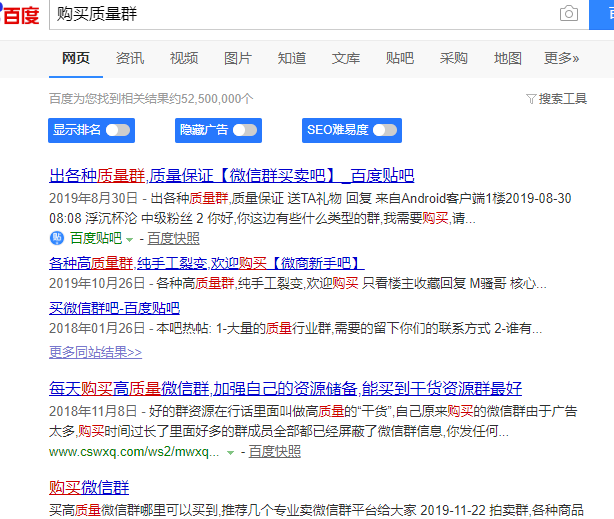Open result 各种高质量群,纯手工裂变
The width and height of the screenshot is (614, 519).
click(207, 263)
